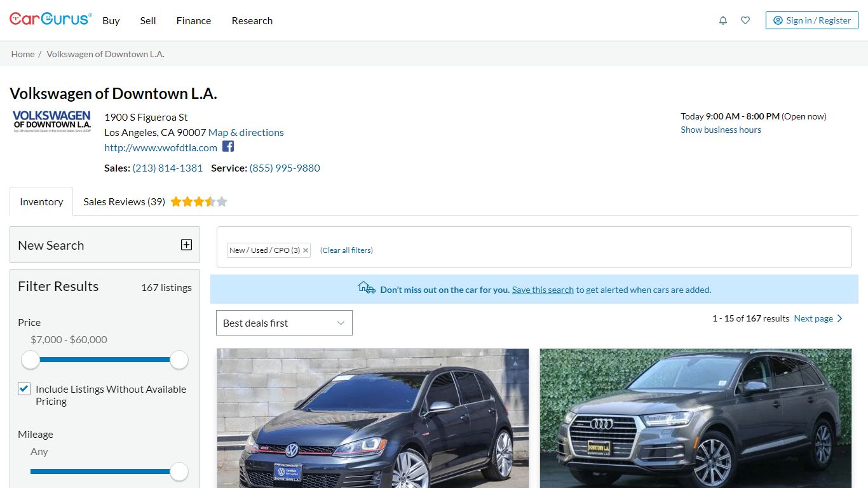
Task: Visit http://www.vwofdtla.com website link
Action: click(x=161, y=147)
